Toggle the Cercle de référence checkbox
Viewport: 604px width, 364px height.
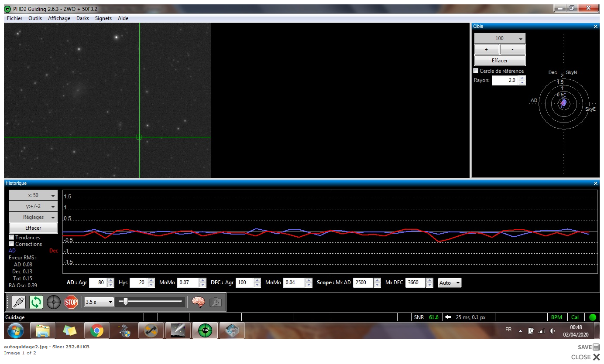coord(476,71)
